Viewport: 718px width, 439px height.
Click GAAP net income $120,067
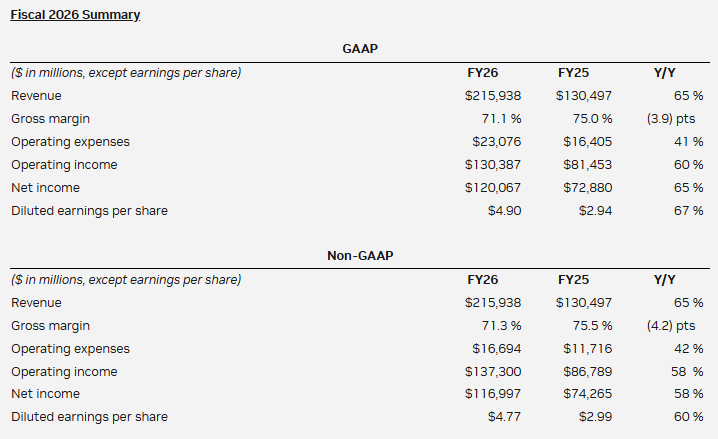tap(493, 187)
